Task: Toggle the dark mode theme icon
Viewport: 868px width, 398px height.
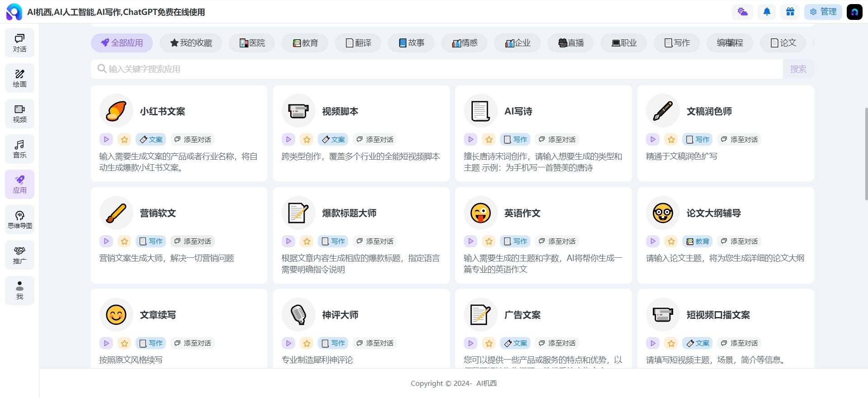Action: [x=742, y=12]
